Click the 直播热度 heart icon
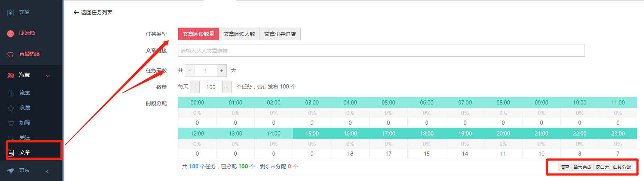The width and height of the screenshot is (644, 181). pyautogui.click(x=10, y=54)
